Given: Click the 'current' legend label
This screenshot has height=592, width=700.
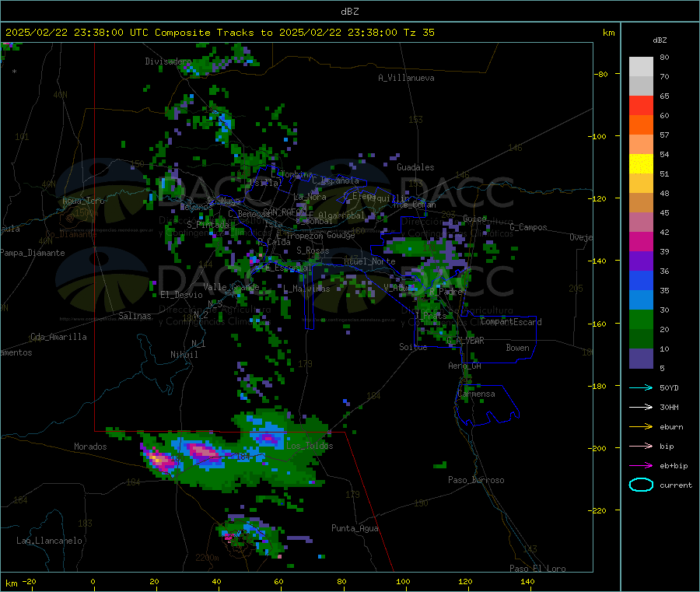Looking at the screenshot, I should [676, 485].
